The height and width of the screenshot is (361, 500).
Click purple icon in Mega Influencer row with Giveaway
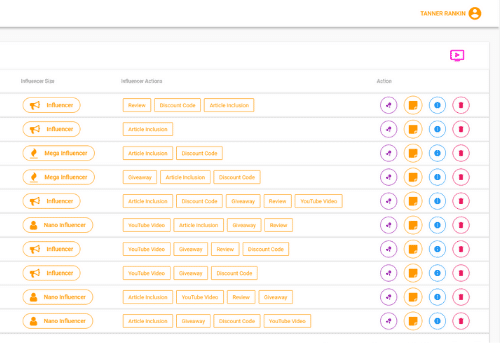pos(389,177)
